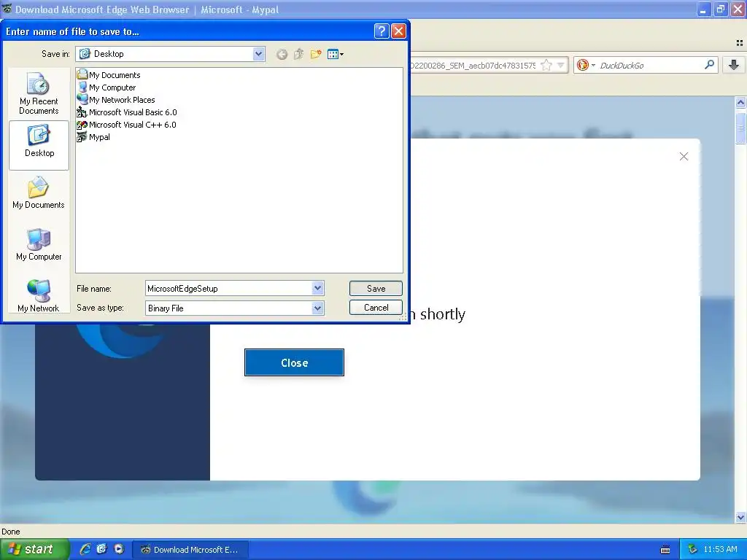
Task: Open the Mypal downloads arrow button
Action: point(734,65)
